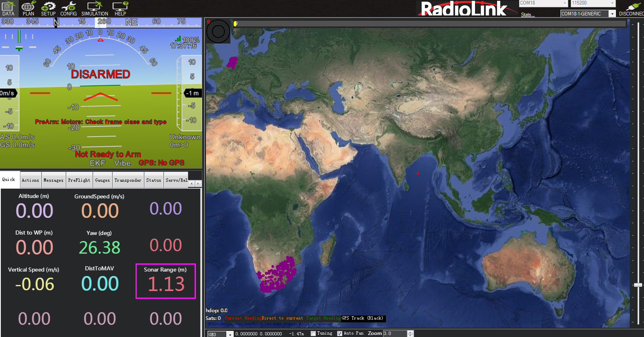Open the PLAN flight planner
This screenshot has height=337, width=644.
(28, 9)
